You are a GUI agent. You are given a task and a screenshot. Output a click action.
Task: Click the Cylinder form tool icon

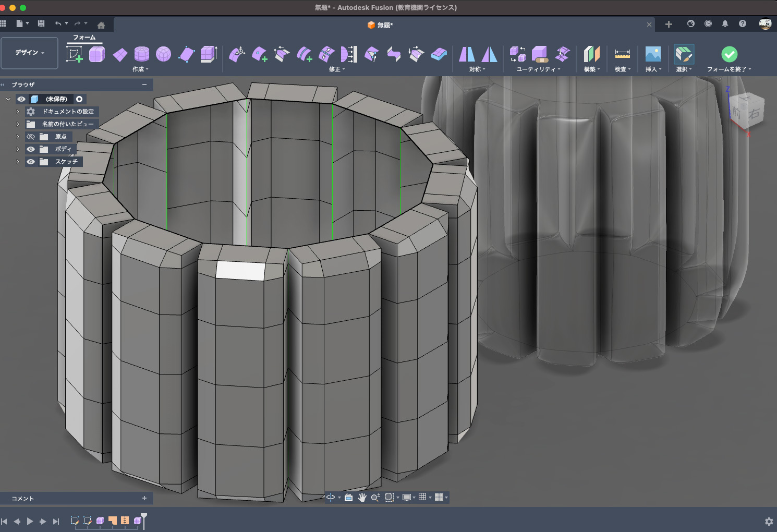point(141,54)
